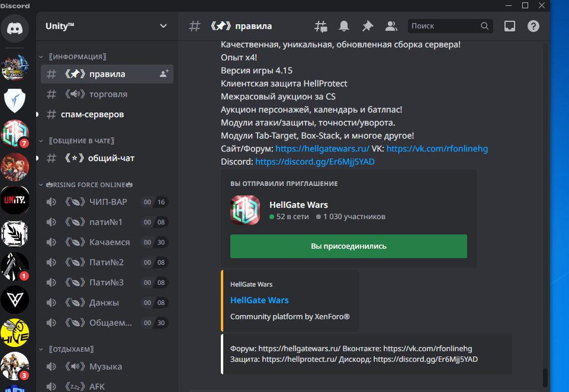Viewport: 569px width, 392px height.
Task: Open the anime characters server icon
Action: point(15,167)
